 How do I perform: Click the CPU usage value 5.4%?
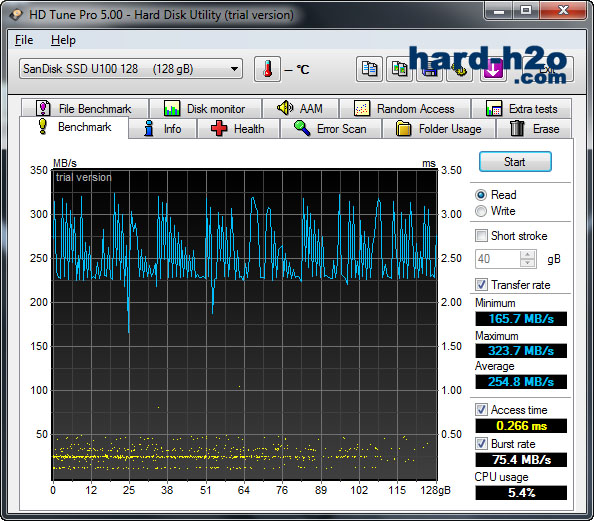tap(521, 493)
